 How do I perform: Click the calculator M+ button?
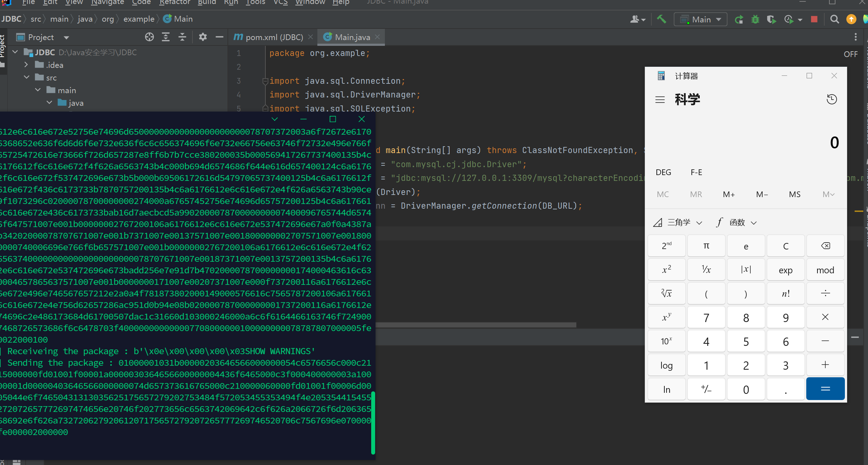(729, 195)
